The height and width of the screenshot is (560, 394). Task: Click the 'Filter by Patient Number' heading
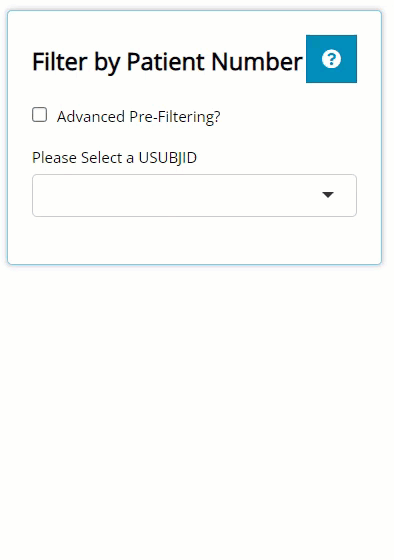(x=167, y=62)
